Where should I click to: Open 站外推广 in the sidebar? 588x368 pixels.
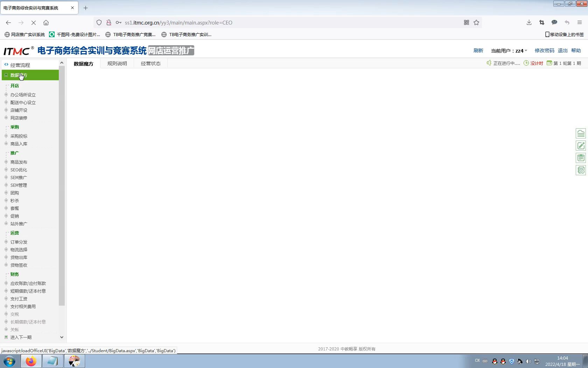19,224
